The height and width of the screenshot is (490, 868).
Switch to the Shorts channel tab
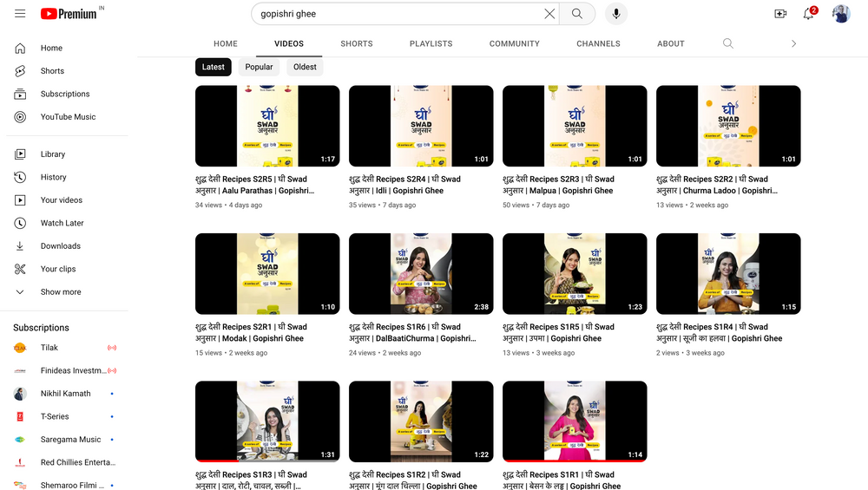pos(357,43)
